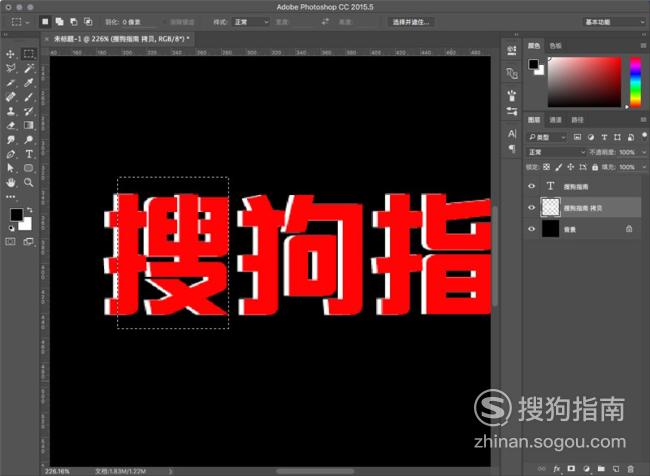Select the Eraser tool

click(11, 125)
